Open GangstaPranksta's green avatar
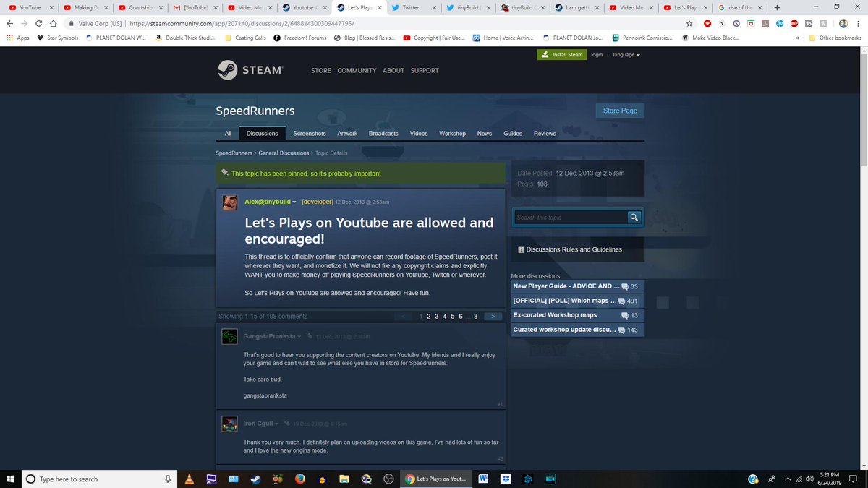Image resolution: width=868 pixels, height=488 pixels. pos(230,336)
